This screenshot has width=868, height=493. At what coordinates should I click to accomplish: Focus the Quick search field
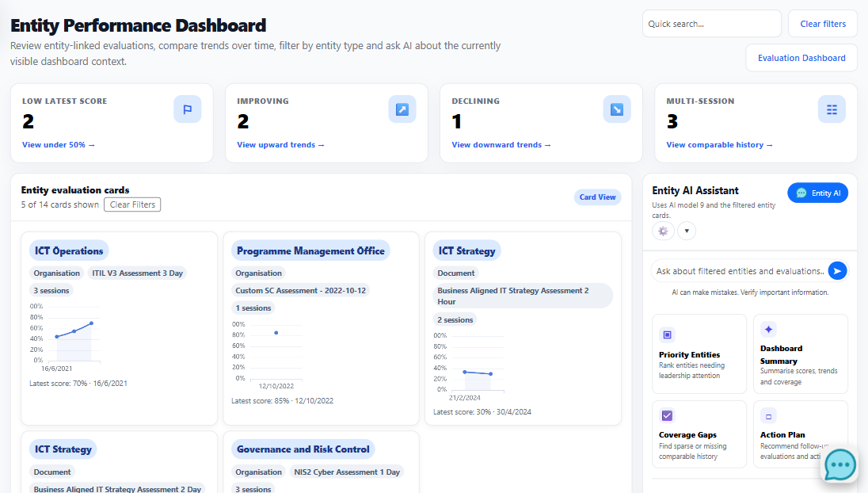(711, 24)
